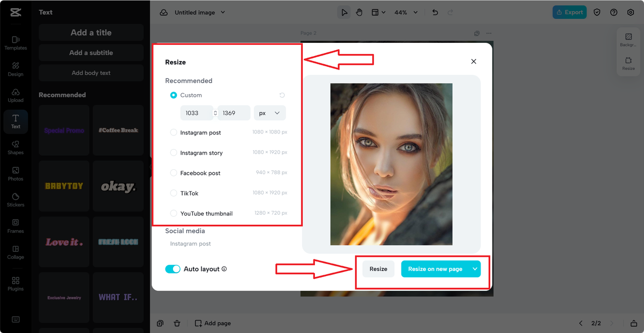
Task: Select the TikTok radio option
Action: click(174, 193)
